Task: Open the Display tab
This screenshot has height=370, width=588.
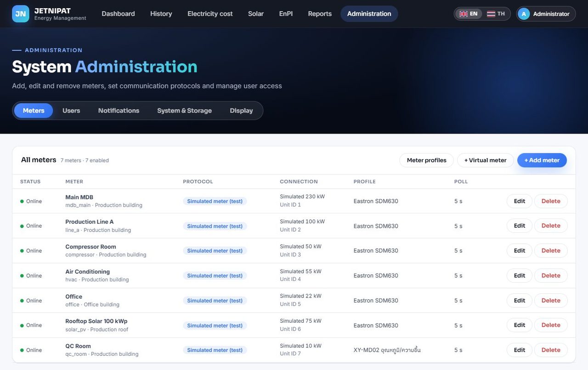Action: pyautogui.click(x=241, y=111)
